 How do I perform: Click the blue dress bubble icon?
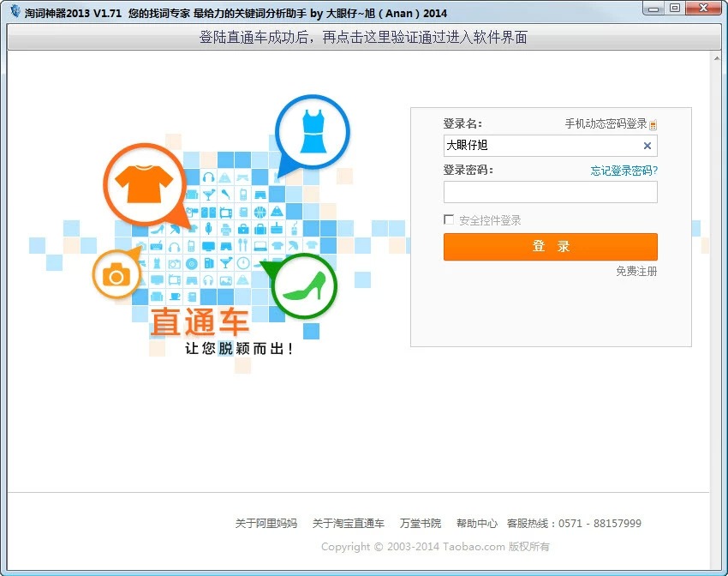[x=313, y=131]
